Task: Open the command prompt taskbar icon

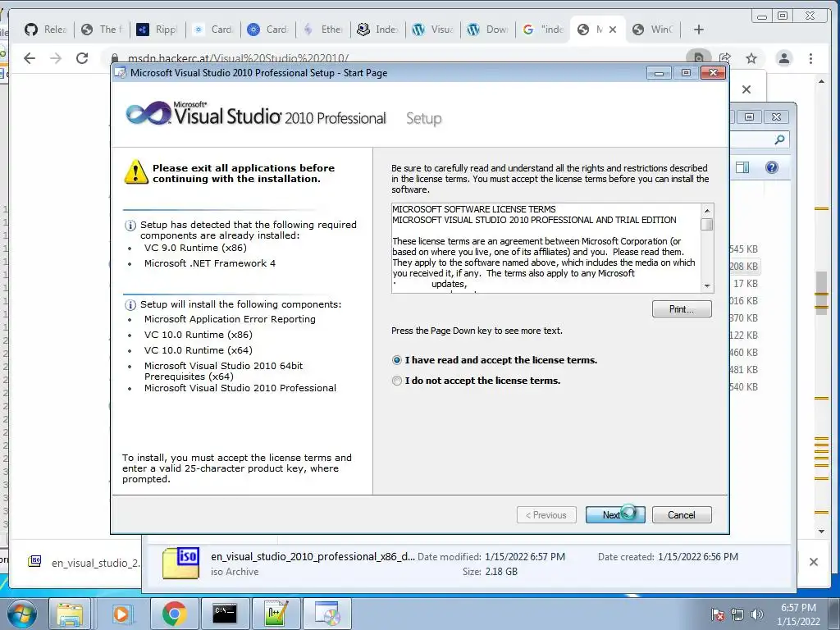Action: [225, 614]
